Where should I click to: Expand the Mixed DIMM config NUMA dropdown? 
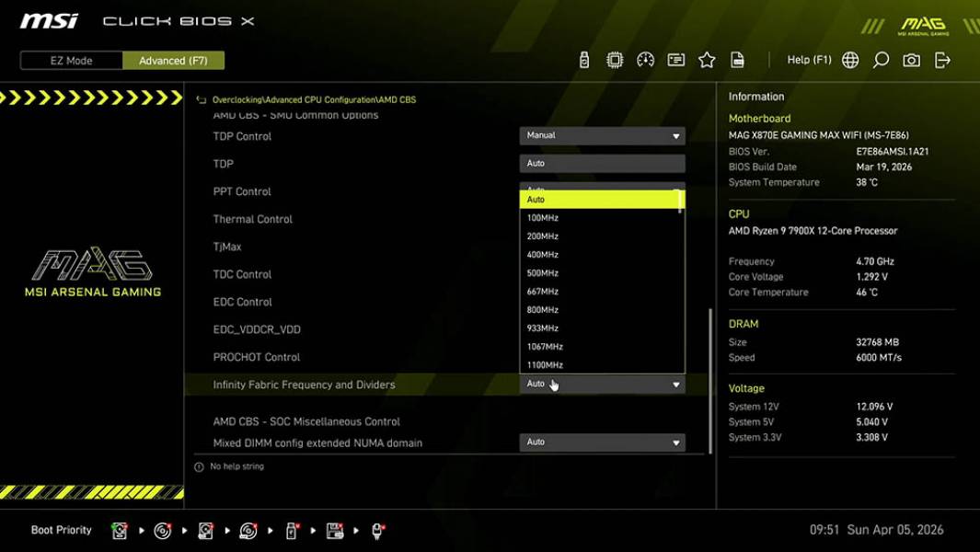(x=602, y=442)
